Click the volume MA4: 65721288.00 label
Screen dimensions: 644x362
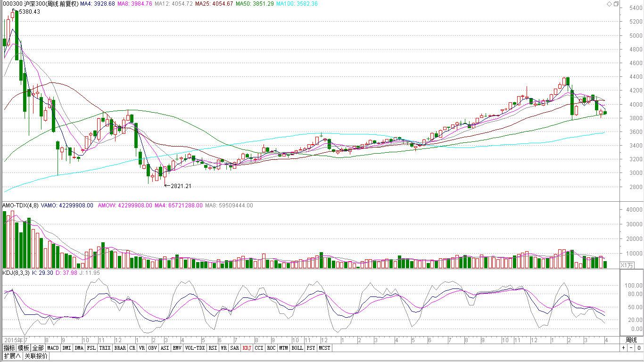[x=179, y=206]
